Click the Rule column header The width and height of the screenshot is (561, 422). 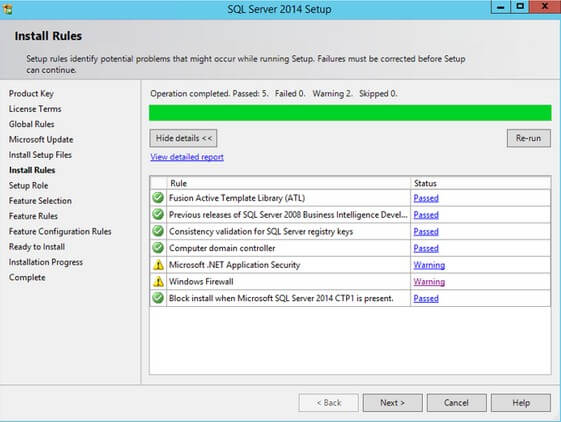click(x=288, y=183)
